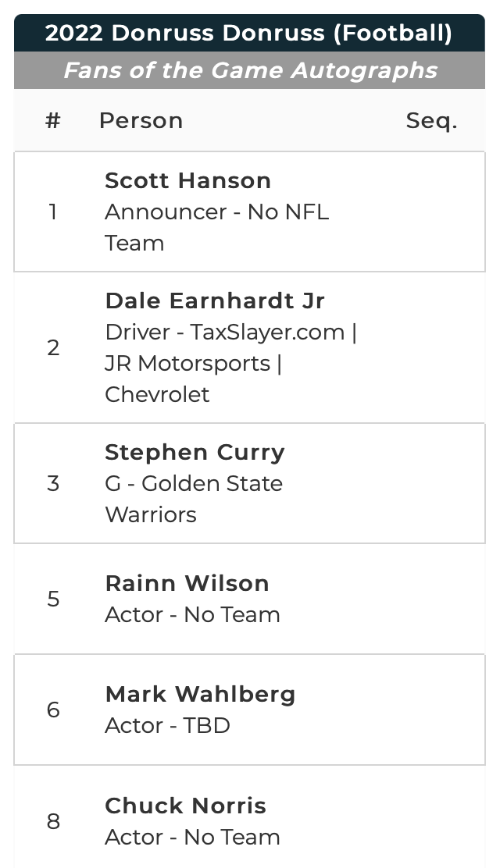Viewport: 500px width, 868px height.
Task: Select the G - Golden State Warriors text
Action: (194, 499)
